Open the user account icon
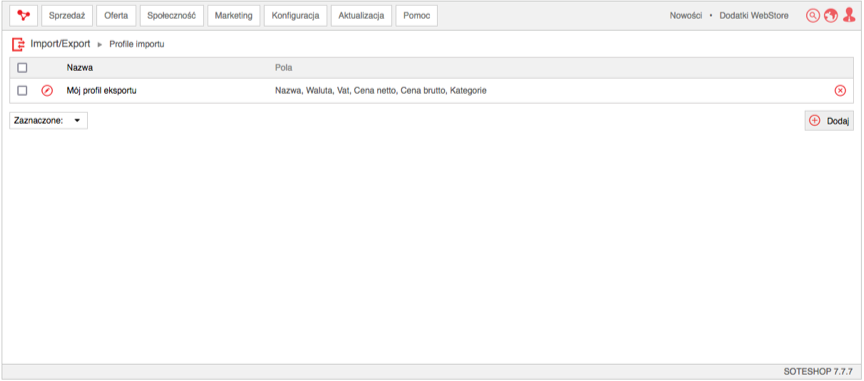The height and width of the screenshot is (381, 864). click(849, 15)
